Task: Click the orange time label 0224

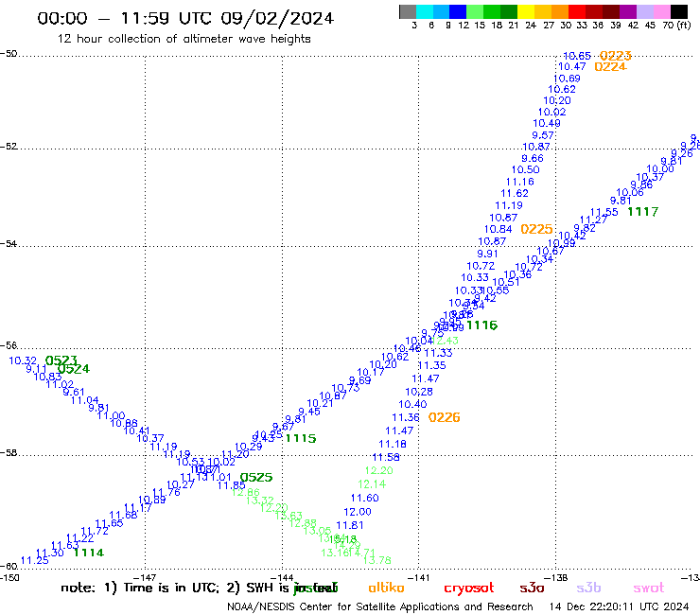Action: click(610, 67)
